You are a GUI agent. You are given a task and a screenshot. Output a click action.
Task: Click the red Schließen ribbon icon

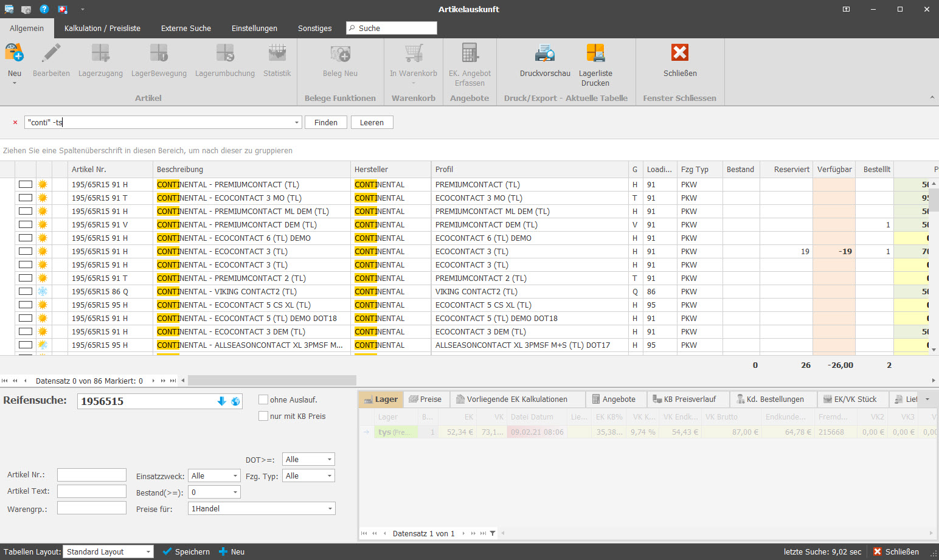pyautogui.click(x=680, y=53)
